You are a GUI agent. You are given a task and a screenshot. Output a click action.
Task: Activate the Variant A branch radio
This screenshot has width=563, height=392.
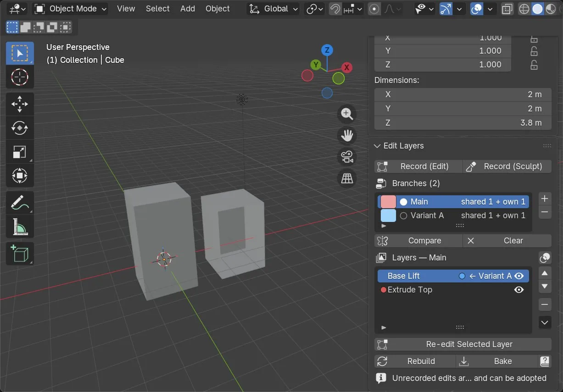pyautogui.click(x=403, y=215)
